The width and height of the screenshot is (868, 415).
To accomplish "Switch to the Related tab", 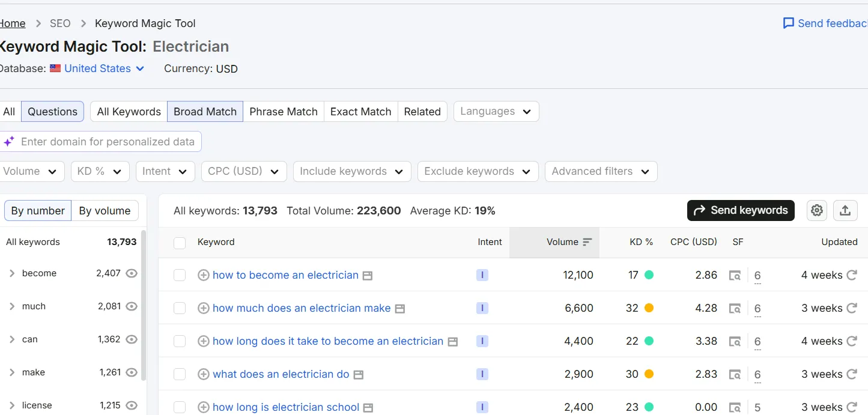I will point(422,112).
